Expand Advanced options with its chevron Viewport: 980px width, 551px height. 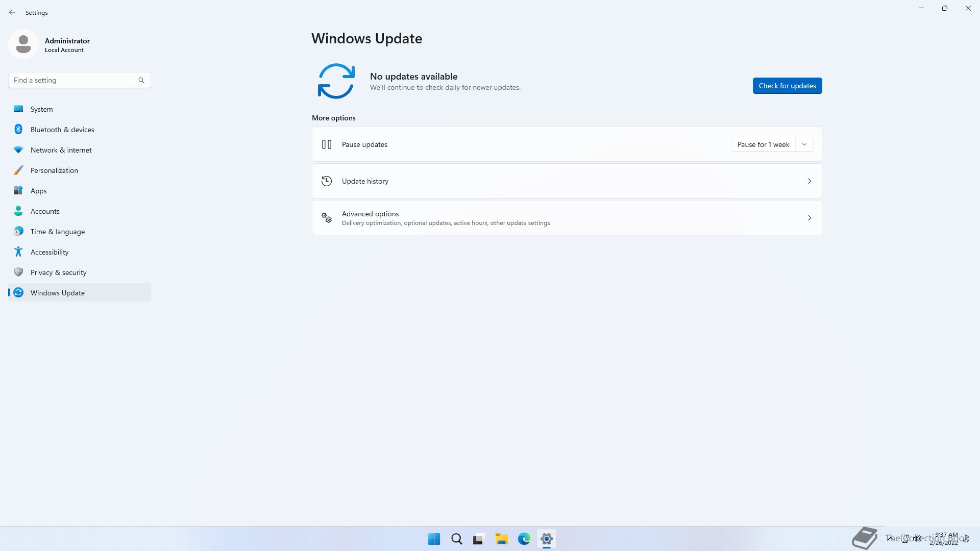point(809,218)
